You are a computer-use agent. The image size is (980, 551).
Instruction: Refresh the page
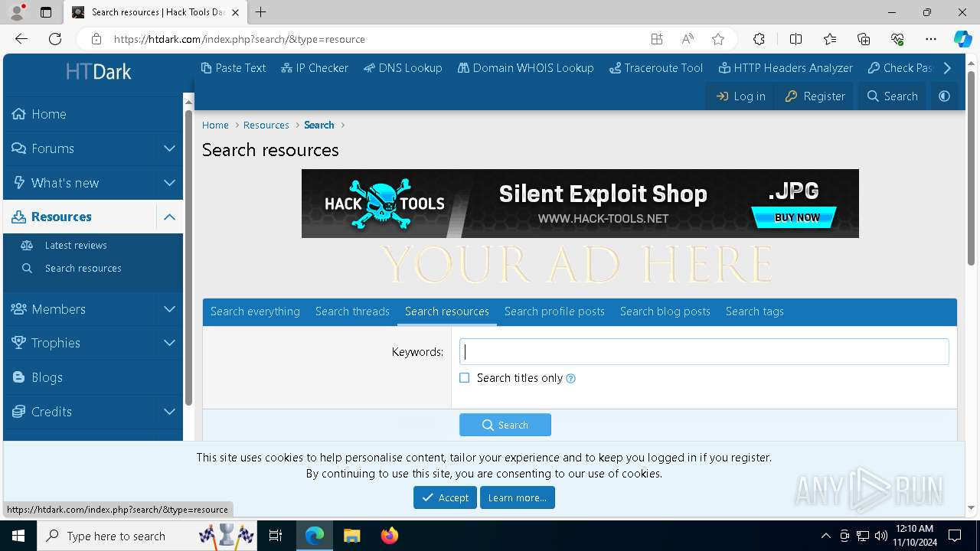coord(55,39)
